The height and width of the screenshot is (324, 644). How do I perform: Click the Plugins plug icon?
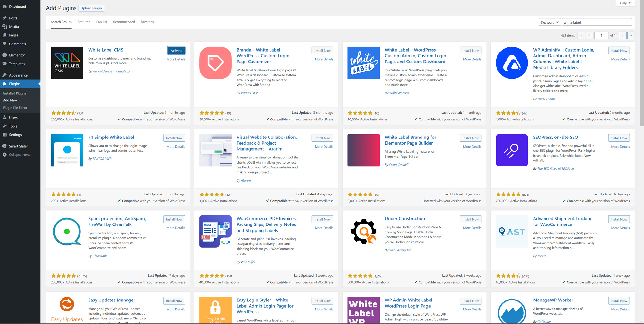5,84
